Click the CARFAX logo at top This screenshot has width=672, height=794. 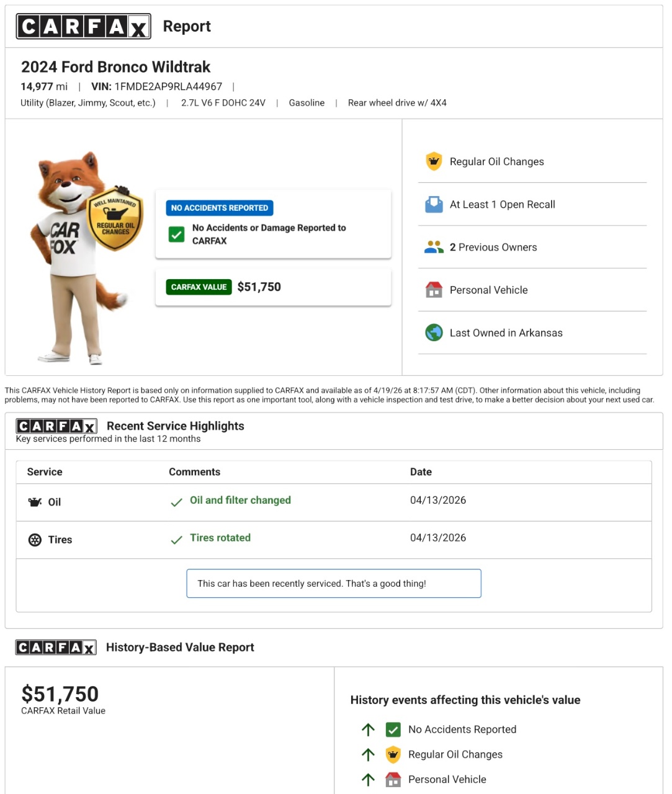(83, 27)
